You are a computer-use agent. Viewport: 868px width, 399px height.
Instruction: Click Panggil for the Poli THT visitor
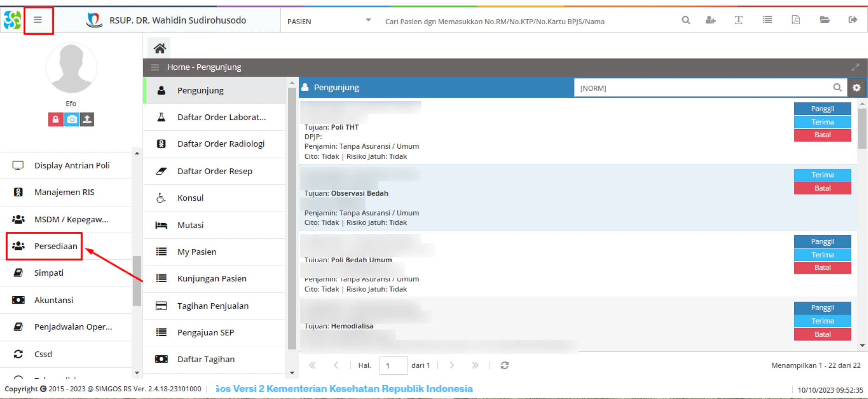822,109
